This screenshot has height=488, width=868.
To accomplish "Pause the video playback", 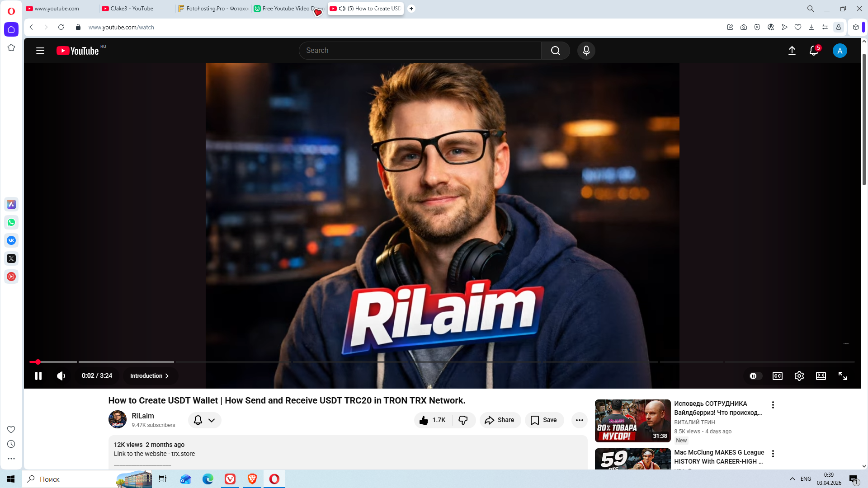I will [x=38, y=376].
